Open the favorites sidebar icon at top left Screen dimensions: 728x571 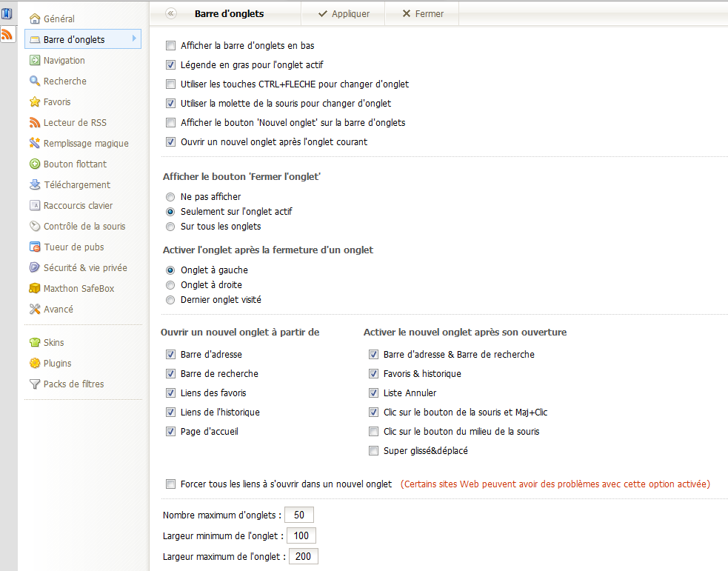[7, 13]
